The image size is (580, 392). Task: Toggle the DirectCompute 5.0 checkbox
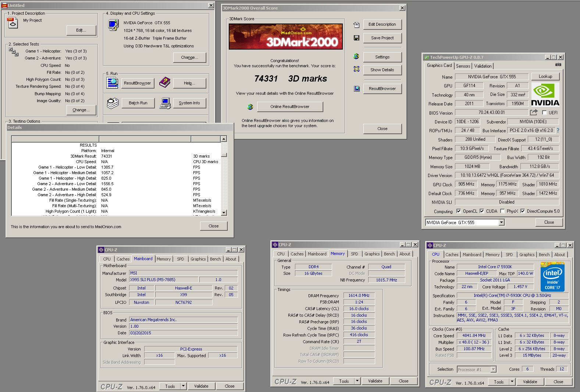click(522, 211)
